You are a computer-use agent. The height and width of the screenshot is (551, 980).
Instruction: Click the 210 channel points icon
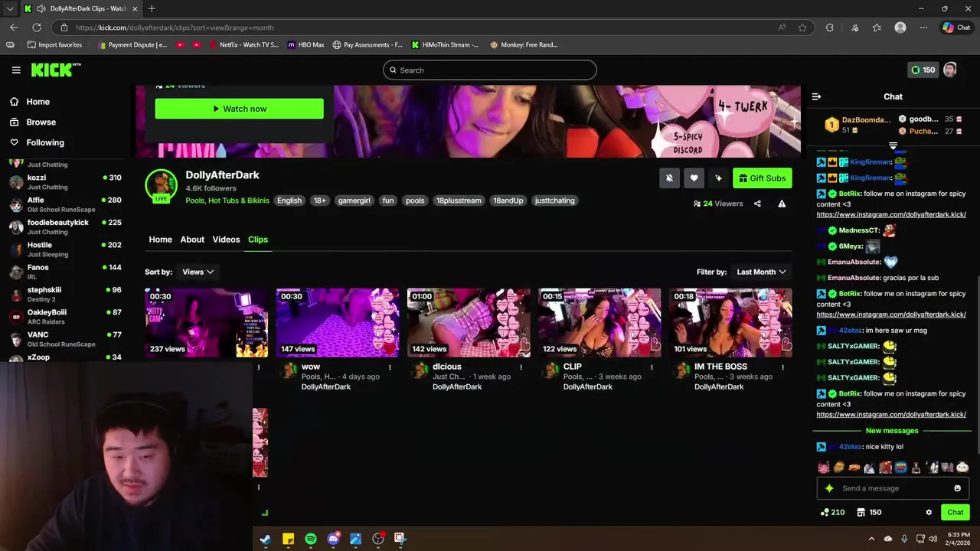(831, 513)
